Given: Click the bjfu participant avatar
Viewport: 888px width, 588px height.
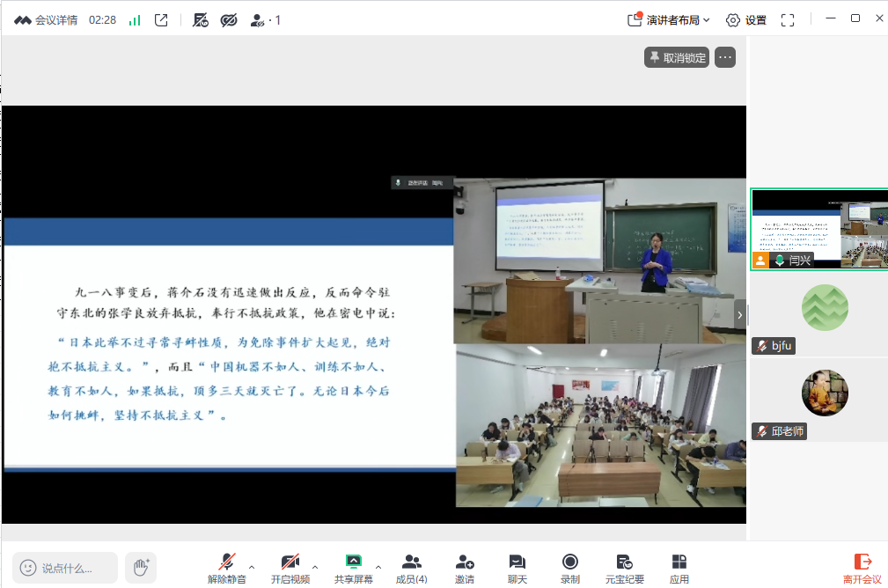Looking at the screenshot, I should coord(825,307).
